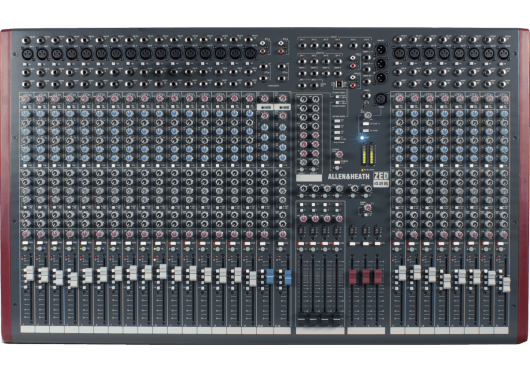Click the left main LED level meter

pyautogui.click(x=364, y=154)
